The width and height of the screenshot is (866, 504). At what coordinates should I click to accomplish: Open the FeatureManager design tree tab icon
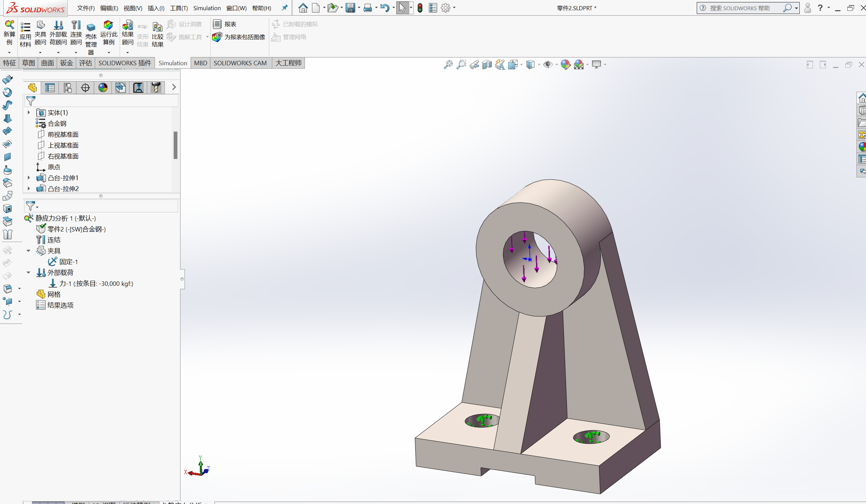pos(32,88)
